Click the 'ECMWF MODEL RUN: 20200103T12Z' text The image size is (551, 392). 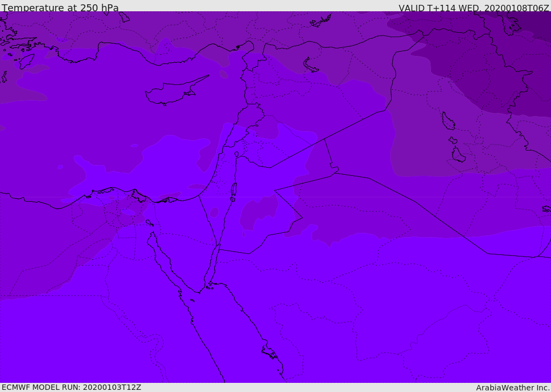click(x=72, y=387)
